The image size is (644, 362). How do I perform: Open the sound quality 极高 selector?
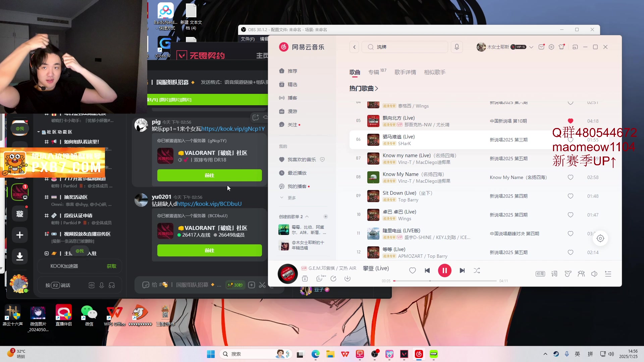(540, 274)
